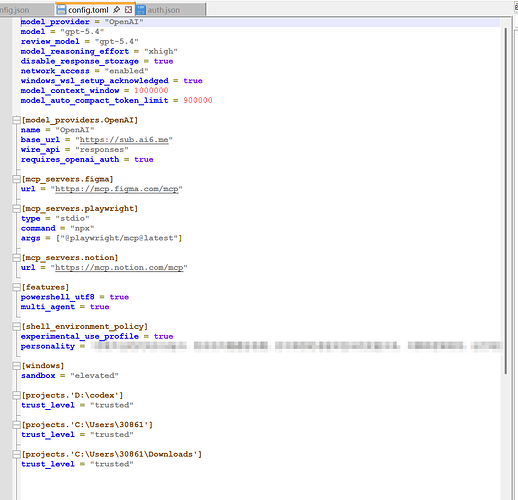Click the "gpt-5.4" value of review_model
Viewport: 518px width, 500px height.
116,42
